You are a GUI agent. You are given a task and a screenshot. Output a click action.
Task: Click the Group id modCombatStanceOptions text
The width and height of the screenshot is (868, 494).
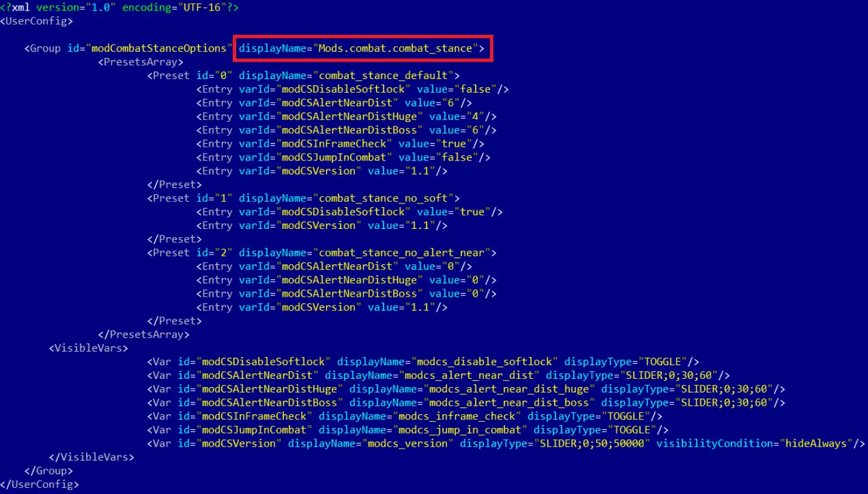(x=128, y=48)
